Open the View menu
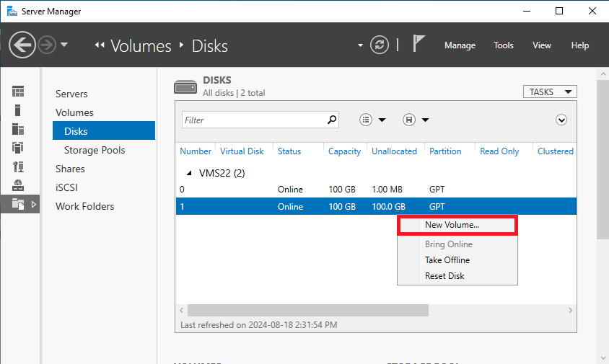This screenshot has width=609, height=364. [541, 45]
